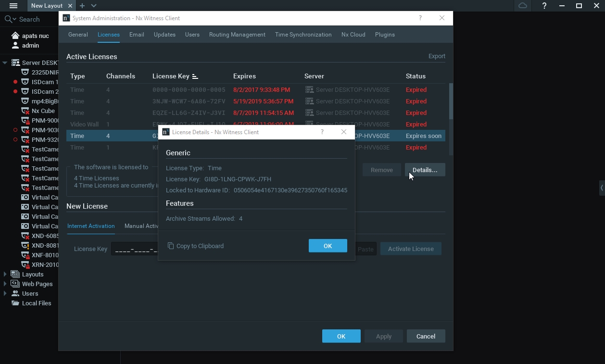Open main window help question mark
The image size is (605, 364).
click(544, 6)
